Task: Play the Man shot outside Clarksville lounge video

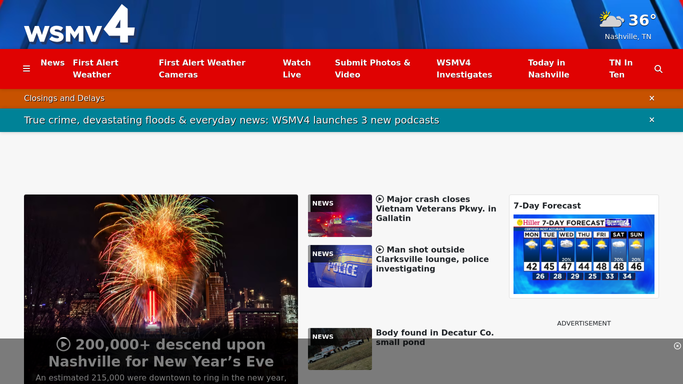Action: point(380,249)
